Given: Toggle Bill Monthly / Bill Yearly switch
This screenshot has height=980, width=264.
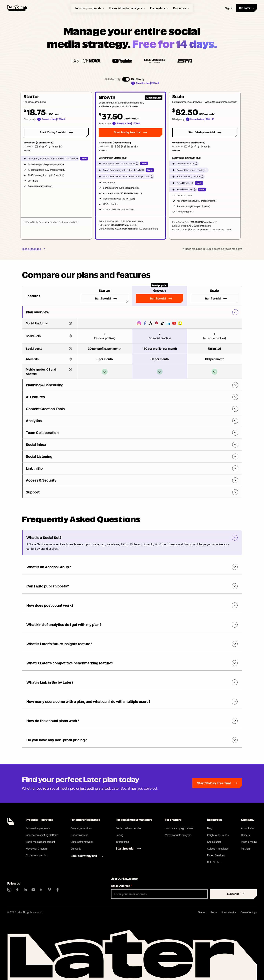Looking at the screenshot, I should click(126, 79).
